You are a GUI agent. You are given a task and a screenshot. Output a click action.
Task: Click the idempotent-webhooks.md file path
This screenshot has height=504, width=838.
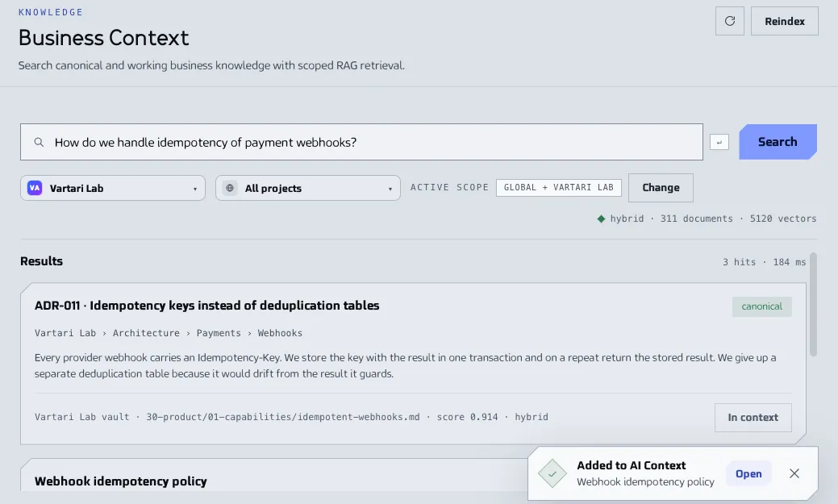(x=283, y=417)
